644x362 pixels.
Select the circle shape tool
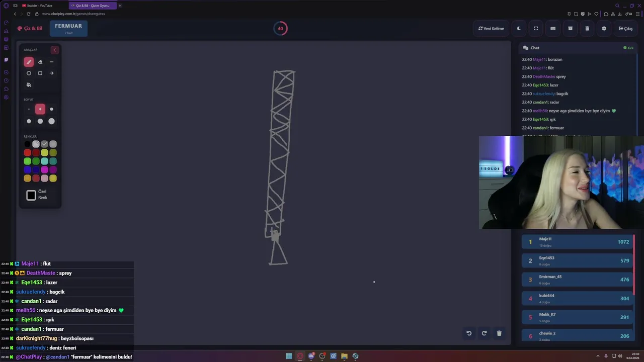(x=29, y=73)
